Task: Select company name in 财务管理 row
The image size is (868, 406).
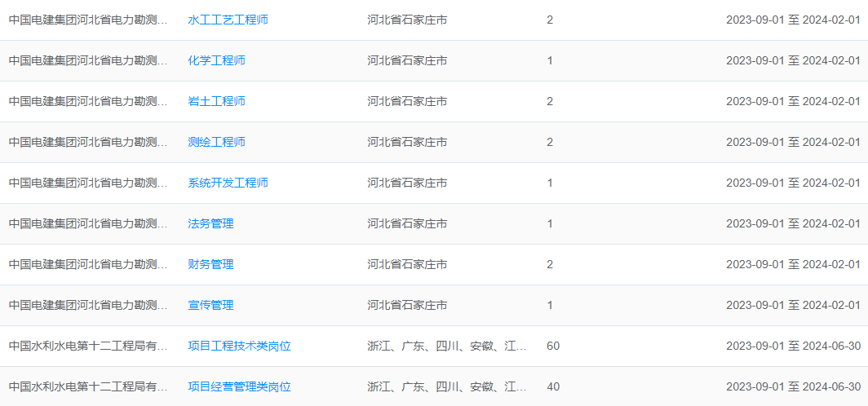Action: tap(89, 264)
